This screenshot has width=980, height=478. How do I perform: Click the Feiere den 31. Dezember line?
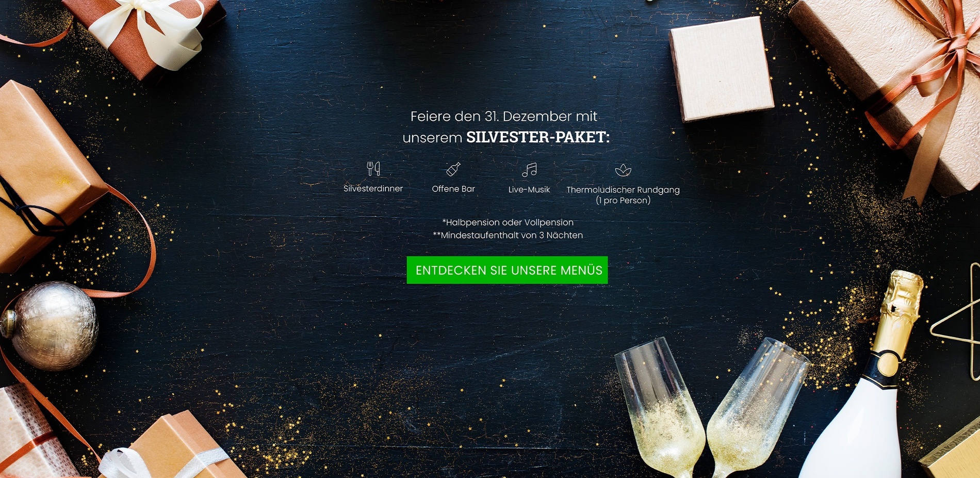click(x=504, y=117)
